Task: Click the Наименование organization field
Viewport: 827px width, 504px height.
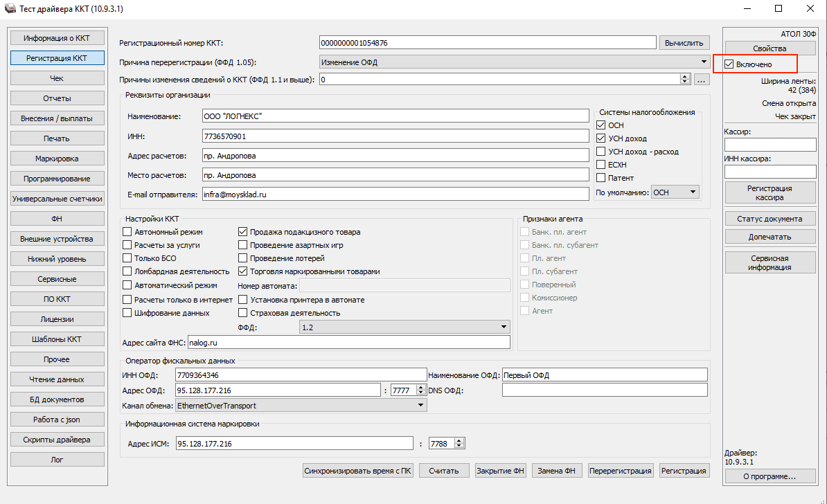Action: click(395, 116)
